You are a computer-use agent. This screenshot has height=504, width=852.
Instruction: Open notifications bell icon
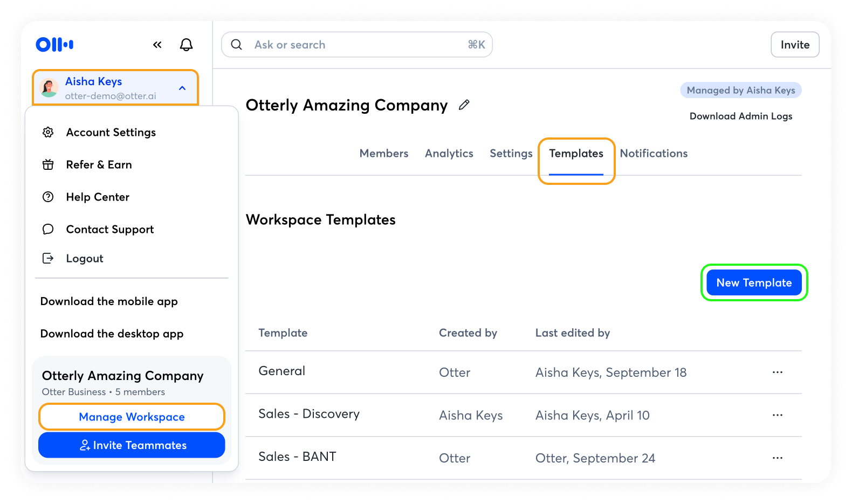click(186, 45)
